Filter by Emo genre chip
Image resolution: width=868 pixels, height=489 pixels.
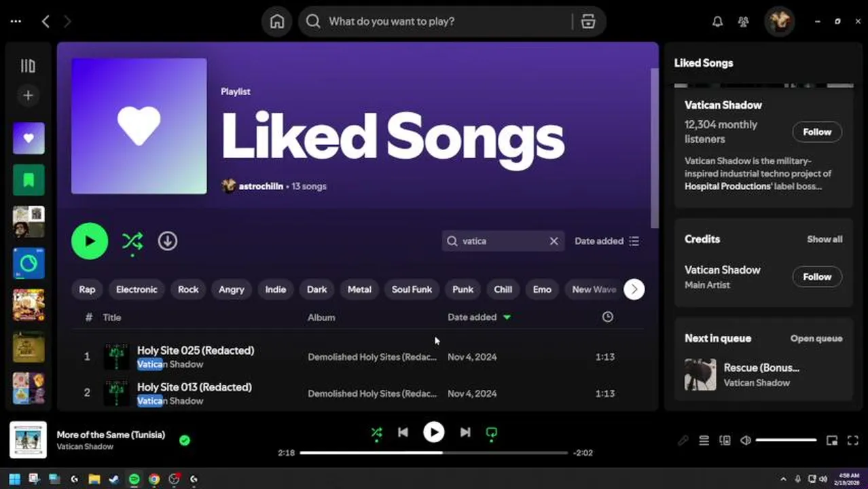pyautogui.click(x=542, y=289)
